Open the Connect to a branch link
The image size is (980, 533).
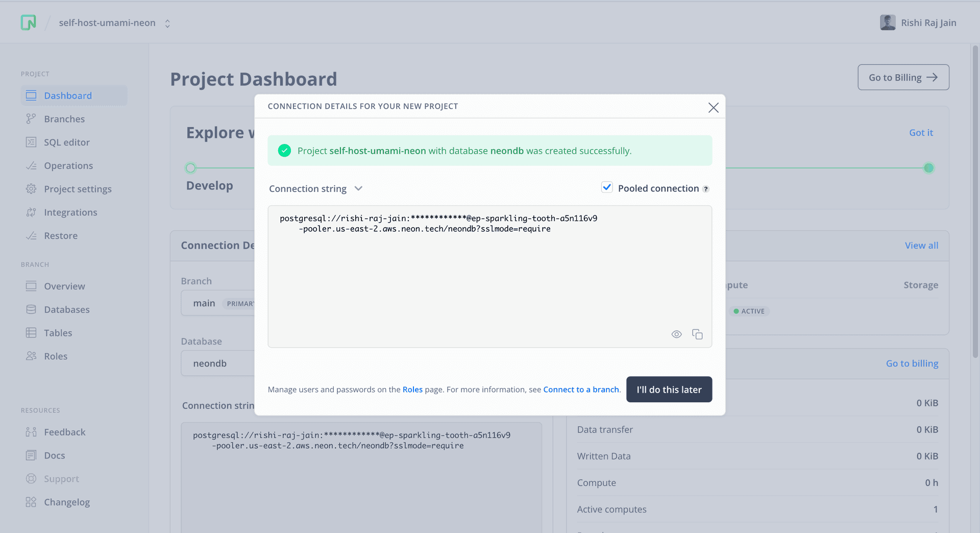581,390
